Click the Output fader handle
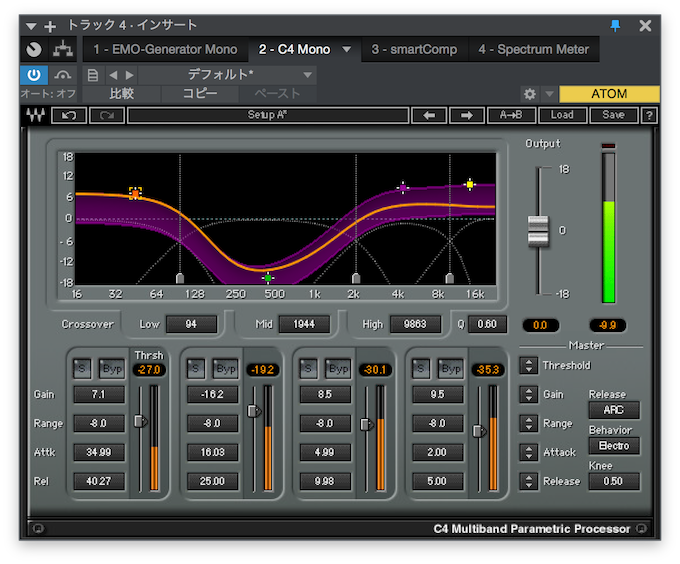 538,231
